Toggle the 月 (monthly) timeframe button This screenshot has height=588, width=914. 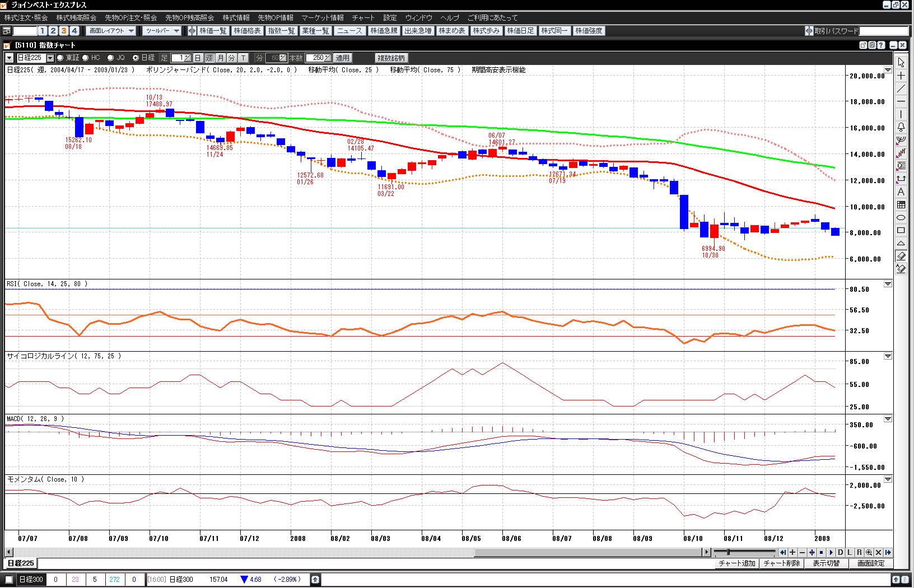221,58
